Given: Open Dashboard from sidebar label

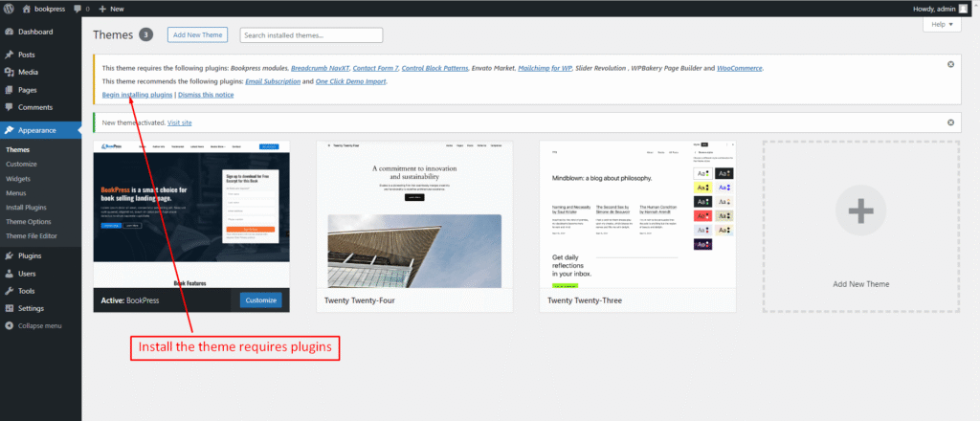Looking at the screenshot, I should 35,32.
